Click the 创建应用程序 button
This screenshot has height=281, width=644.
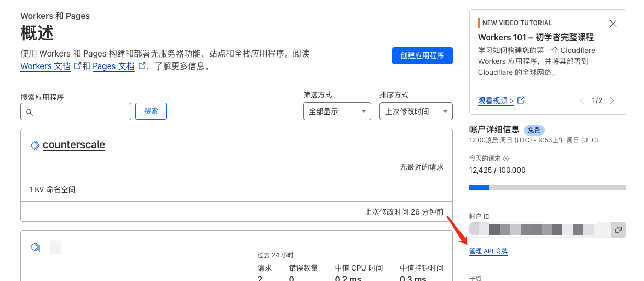pyautogui.click(x=422, y=55)
